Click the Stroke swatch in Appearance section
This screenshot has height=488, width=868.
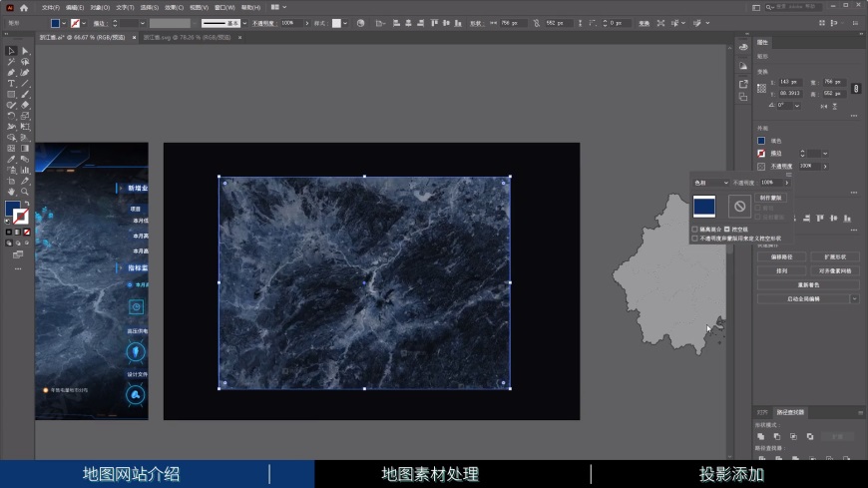(x=761, y=154)
